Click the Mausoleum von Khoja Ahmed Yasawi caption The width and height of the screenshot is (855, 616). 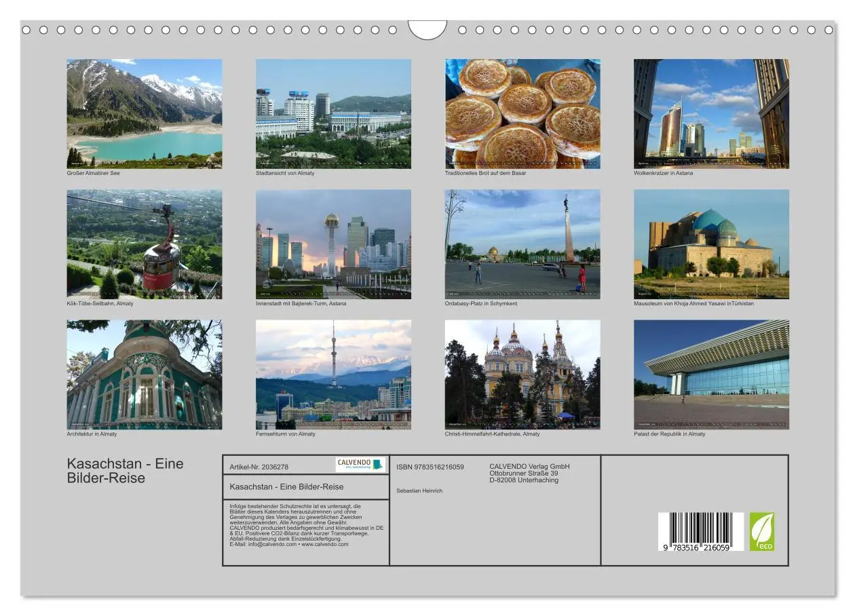click(693, 303)
